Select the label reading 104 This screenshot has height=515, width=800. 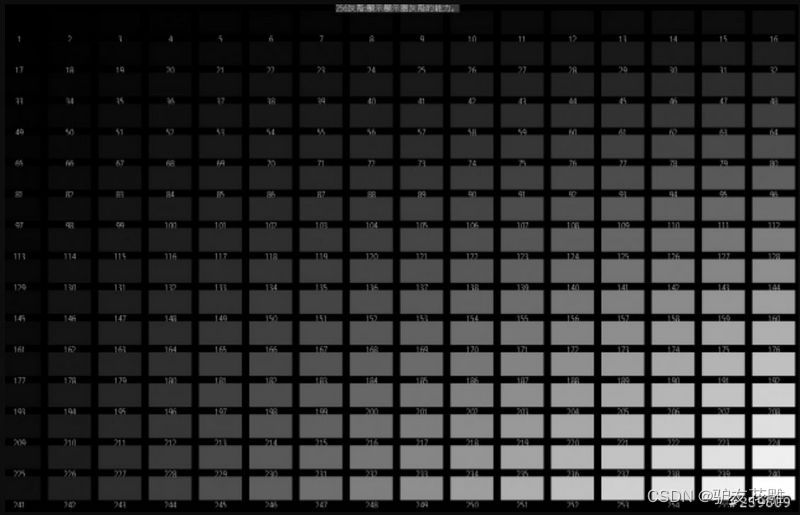tap(371, 225)
